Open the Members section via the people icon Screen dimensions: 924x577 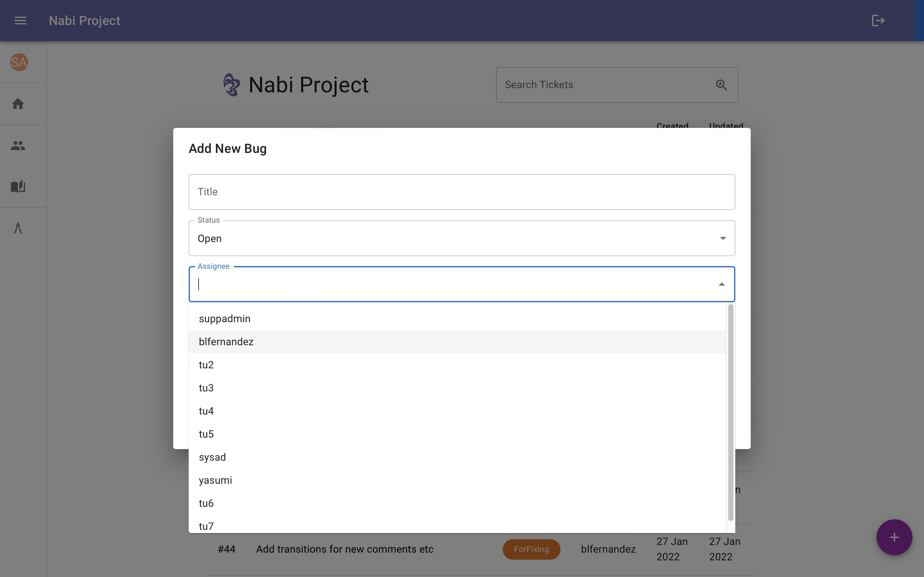(x=18, y=145)
